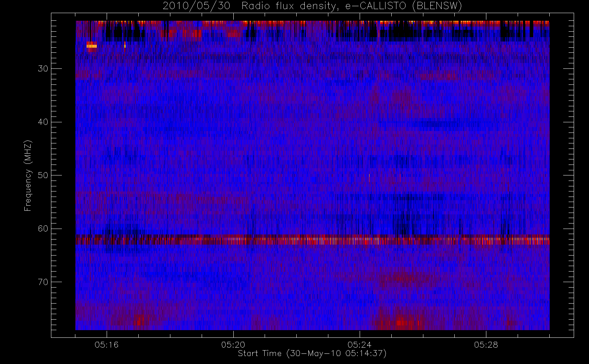Click the bright yellow burst near 26 MHz
Screen dimensions: 589x364
(92, 46)
